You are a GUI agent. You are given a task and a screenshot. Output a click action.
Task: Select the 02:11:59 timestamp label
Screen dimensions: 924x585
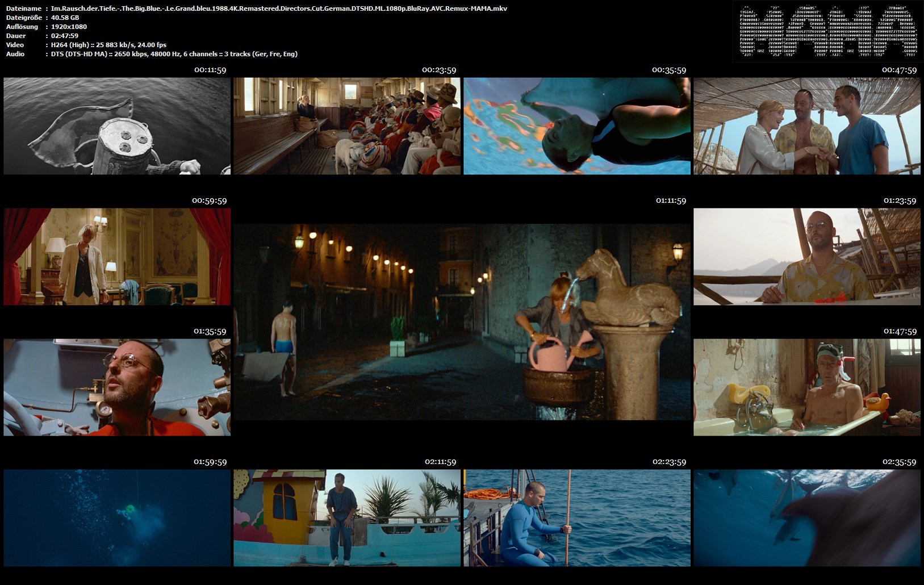point(440,462)
